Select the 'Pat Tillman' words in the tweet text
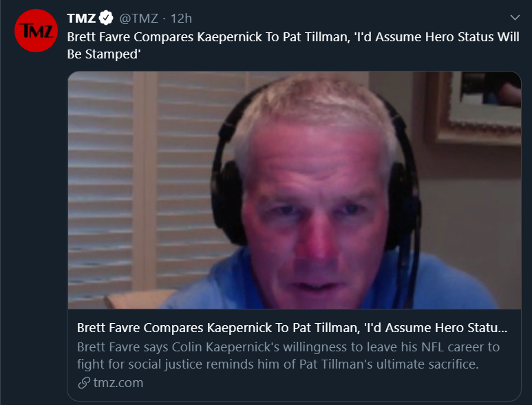Screen dimensions: 532x405 point(316,37)
